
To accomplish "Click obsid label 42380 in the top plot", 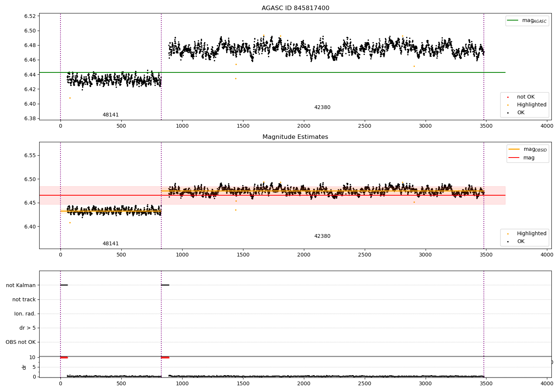I will [x=322, y=108].
